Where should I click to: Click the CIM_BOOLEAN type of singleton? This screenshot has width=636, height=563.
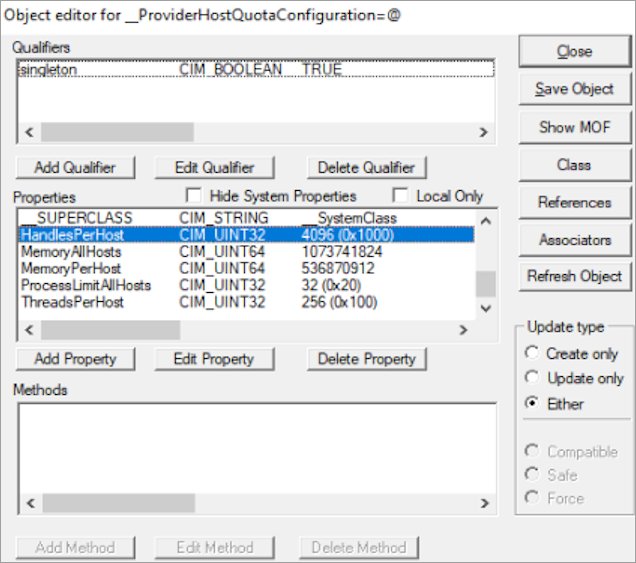[x=230, y=69]
